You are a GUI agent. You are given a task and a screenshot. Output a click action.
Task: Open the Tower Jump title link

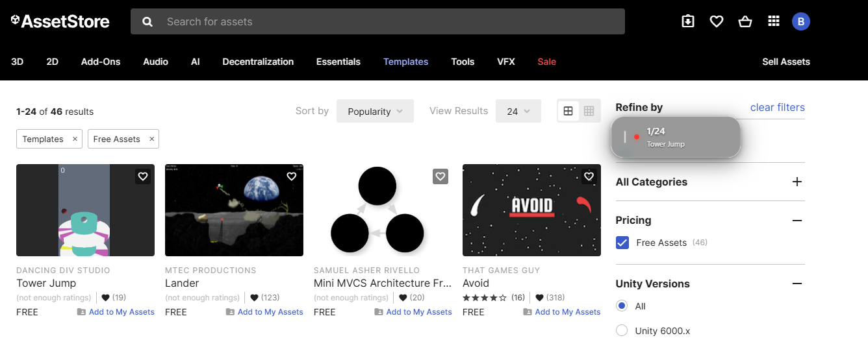click(x=46, y=283)
